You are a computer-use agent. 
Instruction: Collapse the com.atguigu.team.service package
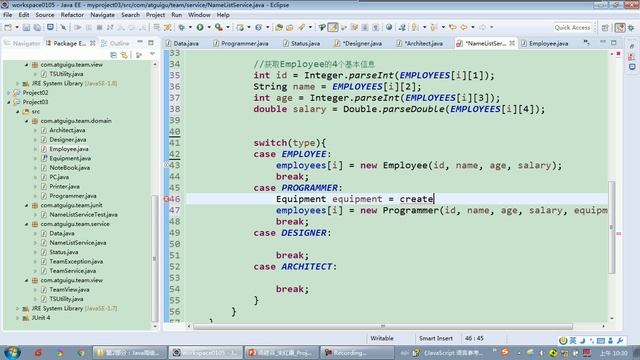27,224
